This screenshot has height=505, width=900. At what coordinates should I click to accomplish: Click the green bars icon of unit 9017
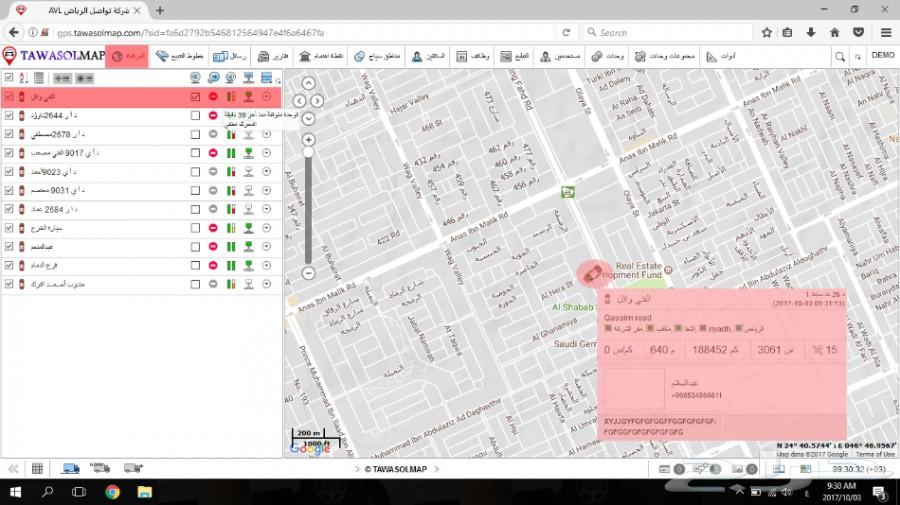231,153
